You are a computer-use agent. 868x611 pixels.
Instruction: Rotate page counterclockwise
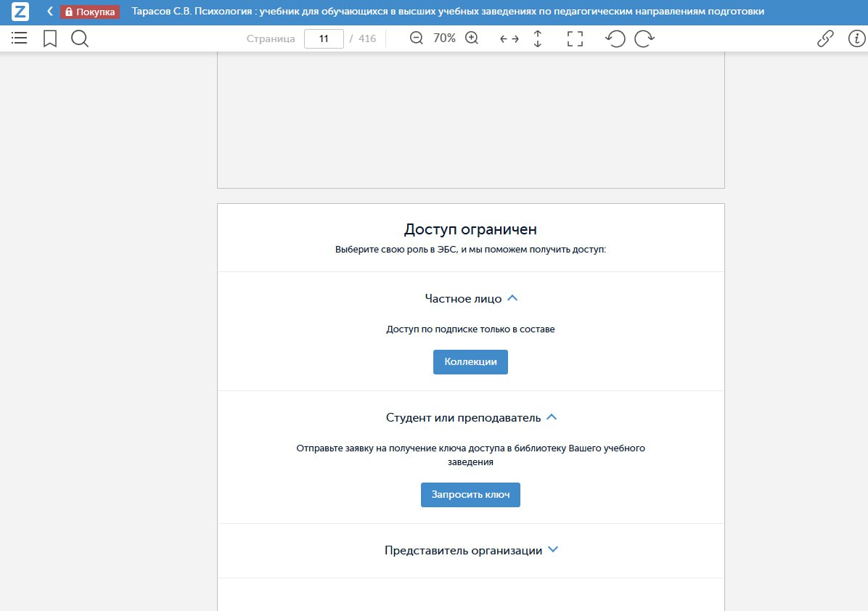[x=615, y=39]
